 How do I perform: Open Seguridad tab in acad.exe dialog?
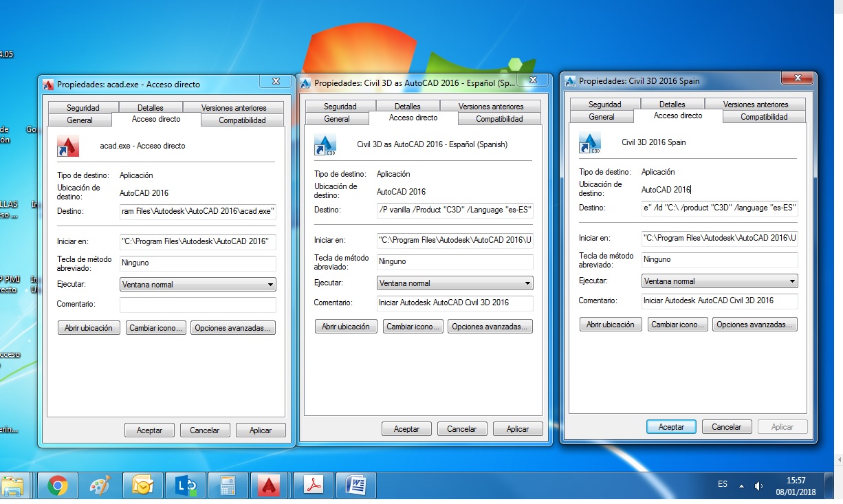[x=83, y=107]
